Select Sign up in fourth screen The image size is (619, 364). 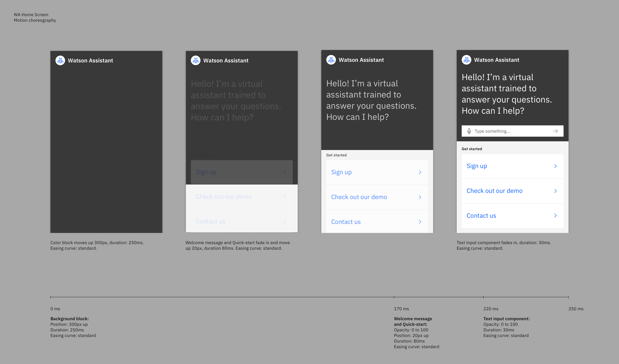[x=477, y=166]
